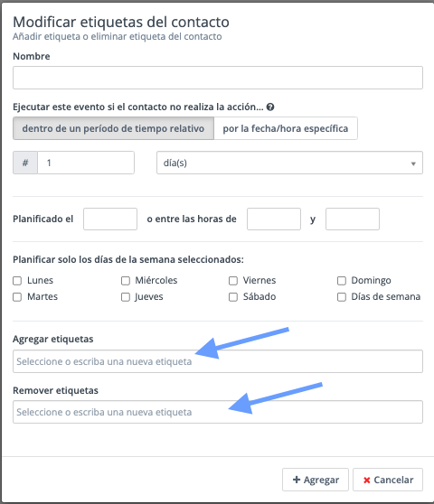Enable the Miércoles checkbox
The height and width of the screenshot is (504, 434).
click(126, 281)
